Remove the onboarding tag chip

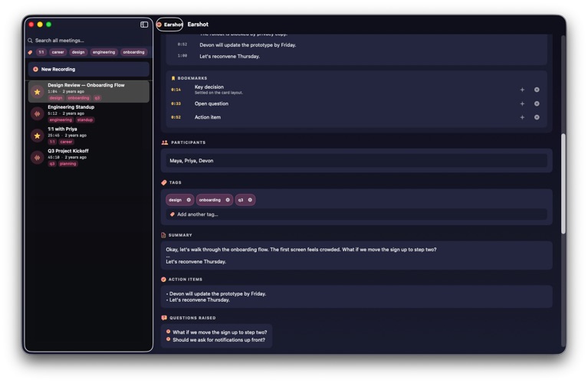point(228,200)
